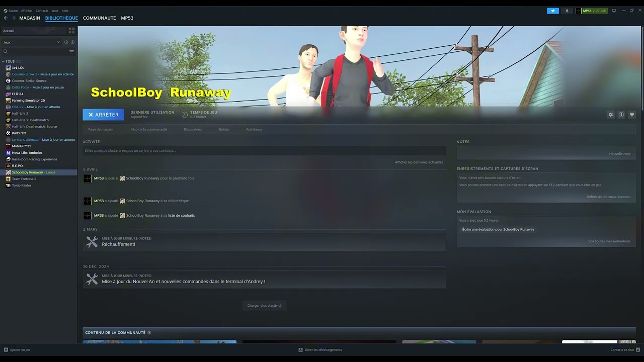Select Farming Simulator 25 in library

pyautogui.click(x=39, y=101)
